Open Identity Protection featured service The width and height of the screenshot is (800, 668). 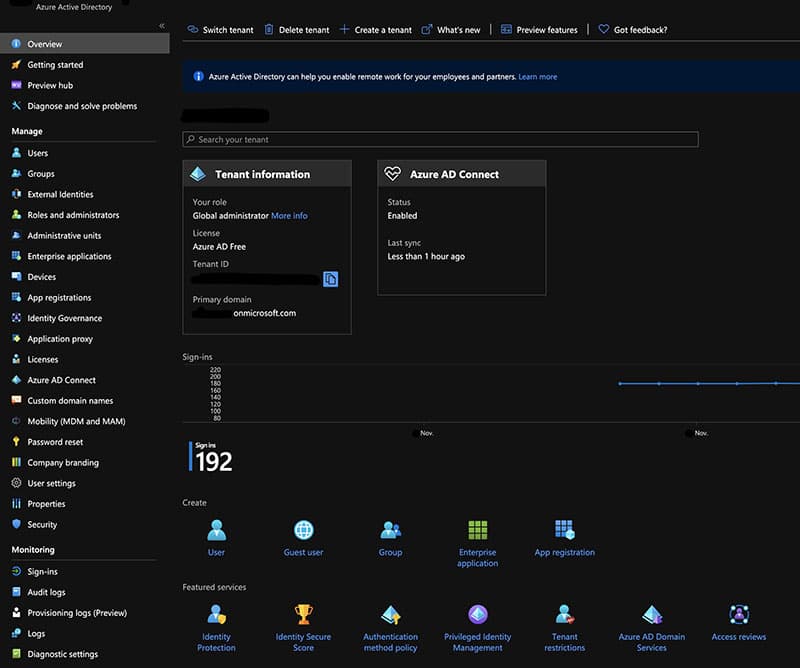tap(216, 628)
